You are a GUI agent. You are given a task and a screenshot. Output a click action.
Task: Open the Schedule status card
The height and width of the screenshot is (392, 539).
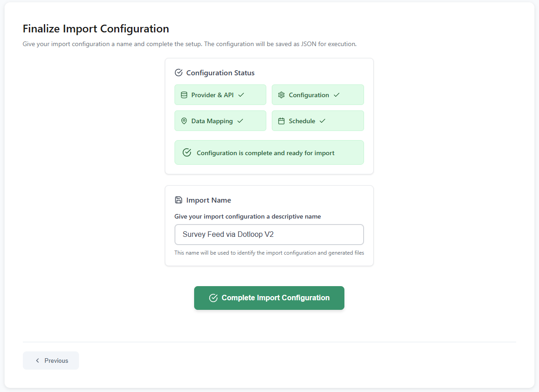point(317,121)
